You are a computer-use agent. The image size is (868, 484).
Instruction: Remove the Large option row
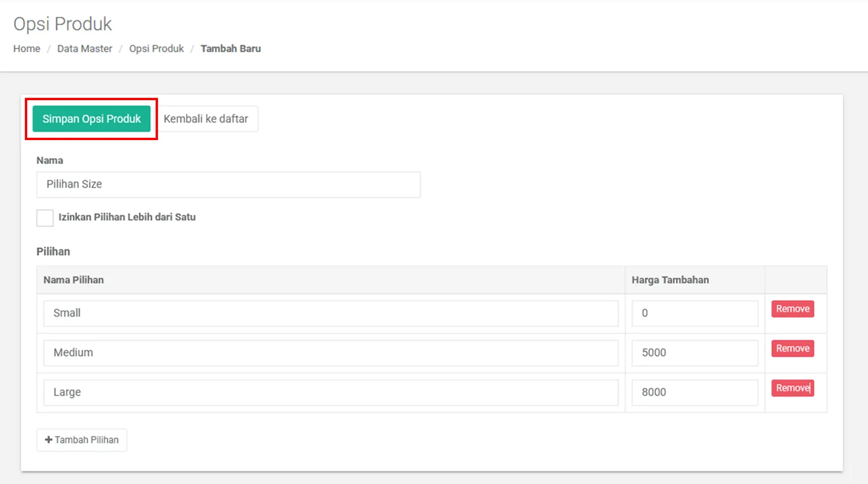793,388
